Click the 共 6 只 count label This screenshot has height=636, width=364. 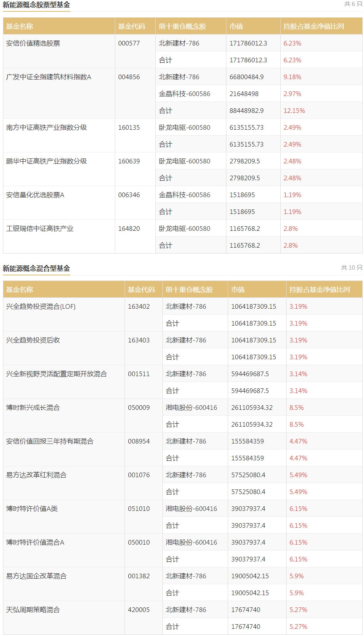[353, 4]
